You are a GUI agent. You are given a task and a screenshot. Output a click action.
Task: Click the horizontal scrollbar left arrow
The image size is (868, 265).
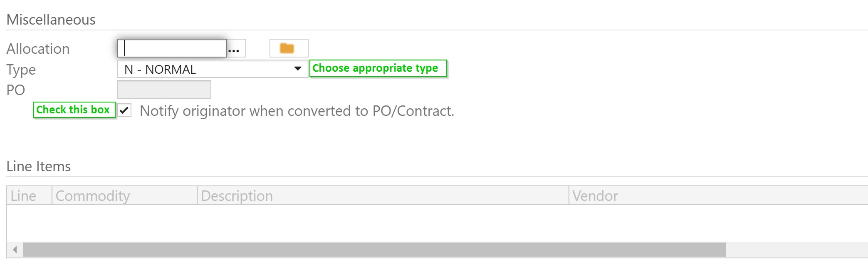(x=15, y=250)
